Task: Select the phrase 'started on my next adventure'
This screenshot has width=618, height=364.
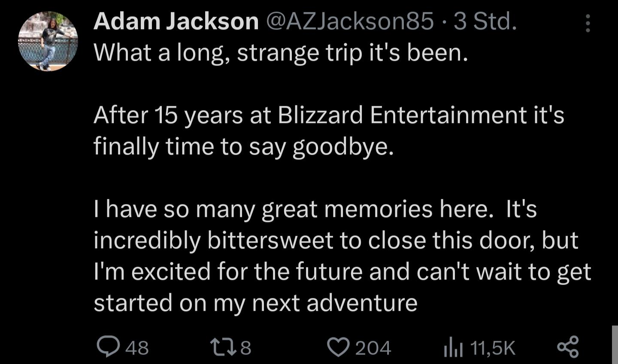Action: (255, 303)
